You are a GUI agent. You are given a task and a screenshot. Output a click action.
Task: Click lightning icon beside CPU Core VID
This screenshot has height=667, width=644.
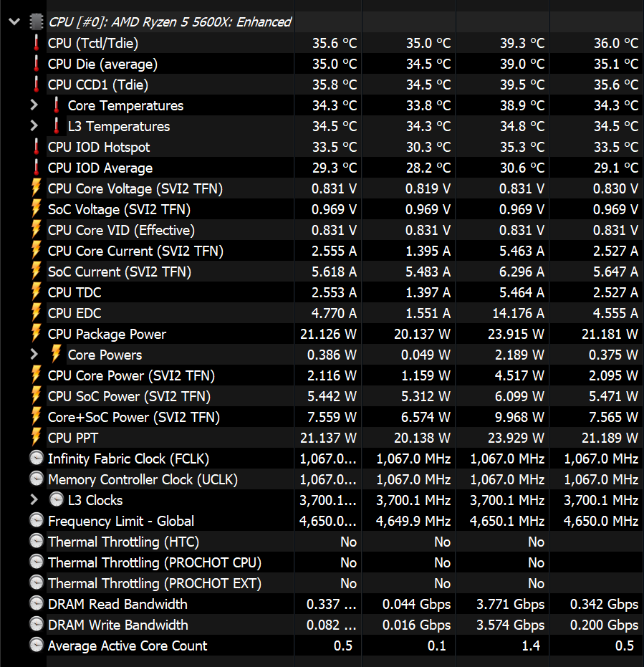[36, 230]
